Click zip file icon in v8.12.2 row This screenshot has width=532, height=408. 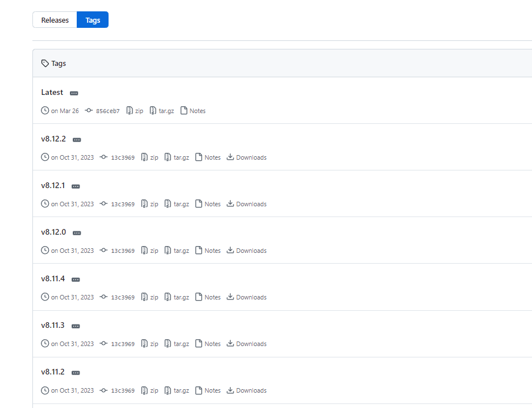tap(144, 157)
